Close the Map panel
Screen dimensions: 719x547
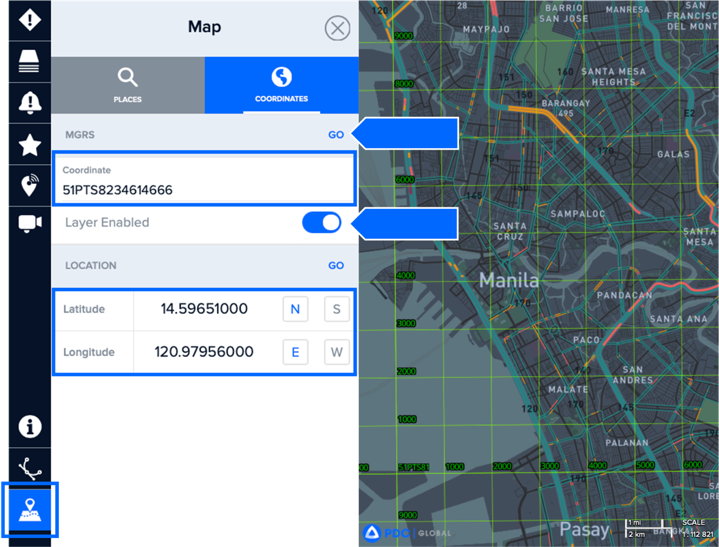coord(337,28)
